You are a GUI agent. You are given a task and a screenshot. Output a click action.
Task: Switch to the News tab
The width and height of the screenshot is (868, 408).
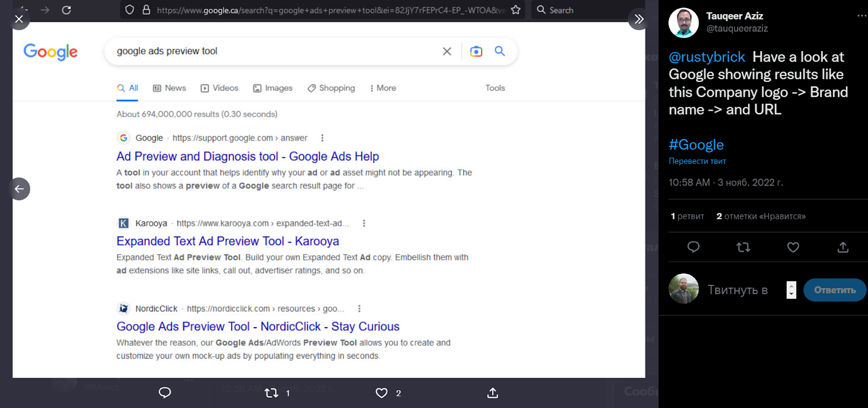(x=169, y=88)
